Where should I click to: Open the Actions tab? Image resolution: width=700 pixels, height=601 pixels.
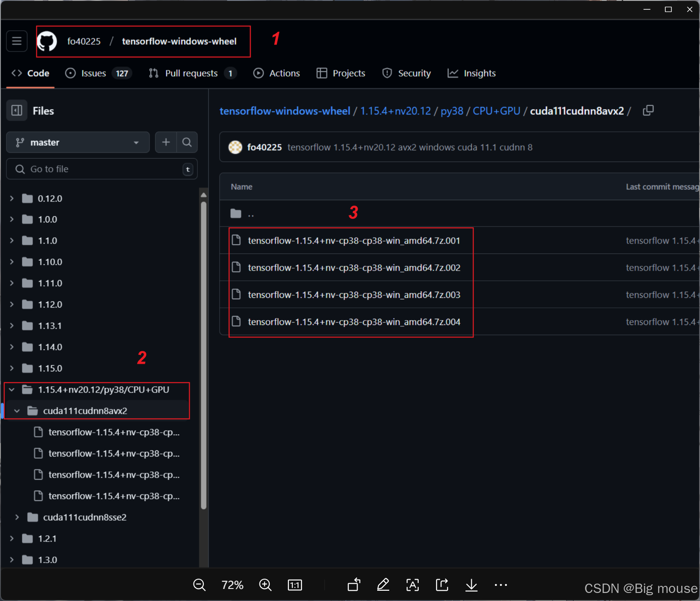click(277, 73)
